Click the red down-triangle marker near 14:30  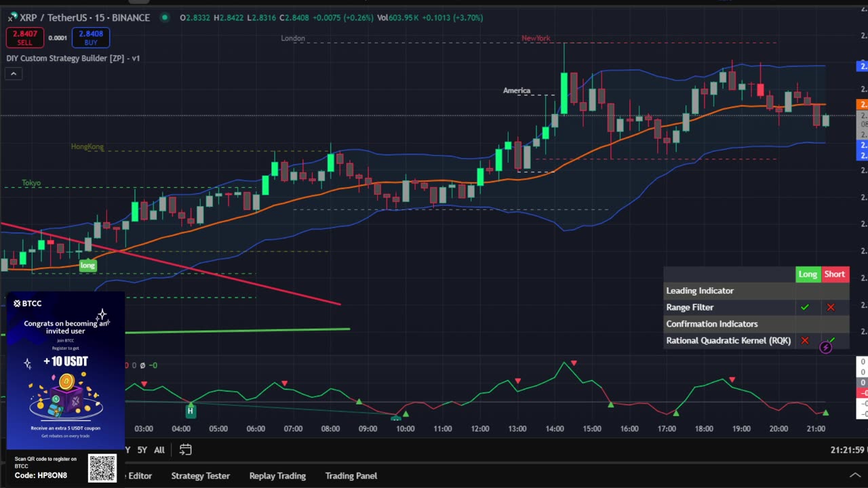point(574,364)
